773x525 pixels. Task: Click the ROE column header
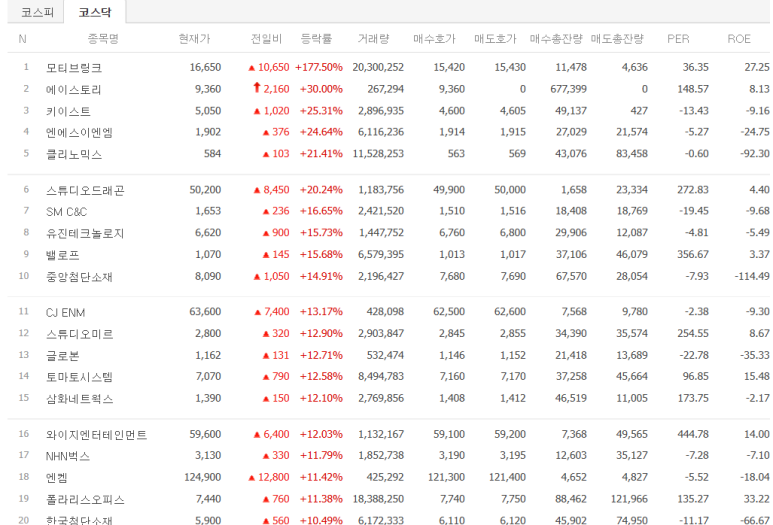tap(739, 39)
